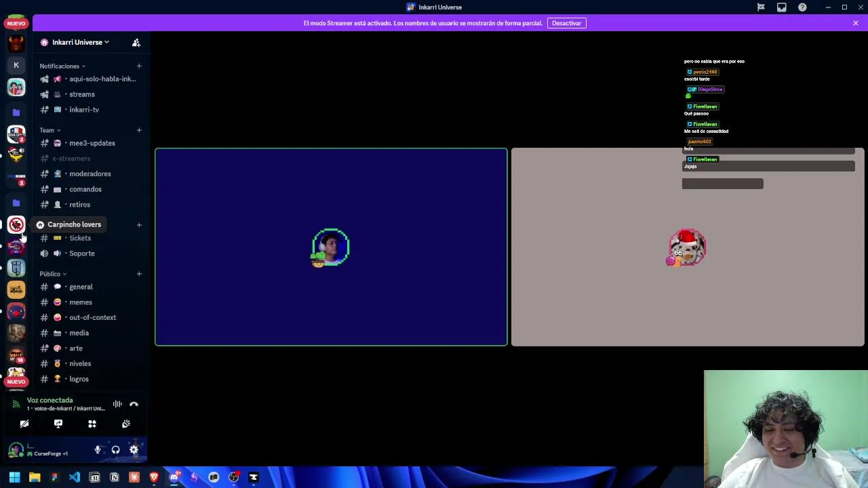Click the bottom NUEVO unread badge
868x488 pixels.
coord(16,382)
